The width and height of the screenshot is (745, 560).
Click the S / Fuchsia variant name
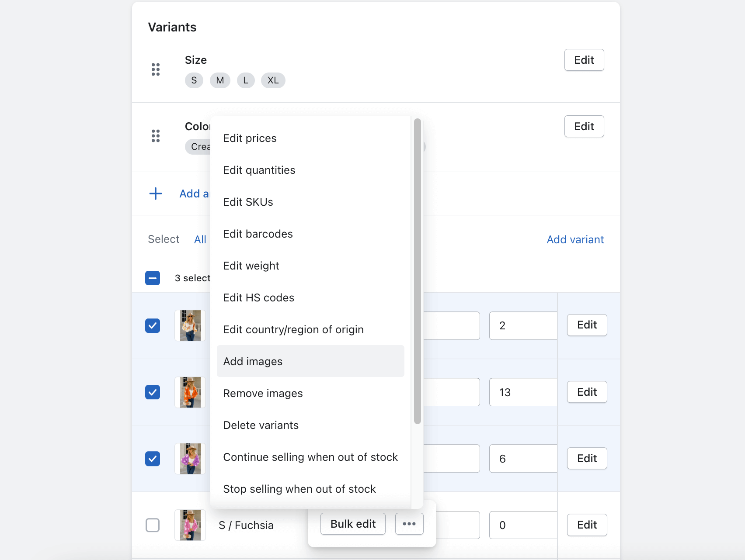pos(246,525)
